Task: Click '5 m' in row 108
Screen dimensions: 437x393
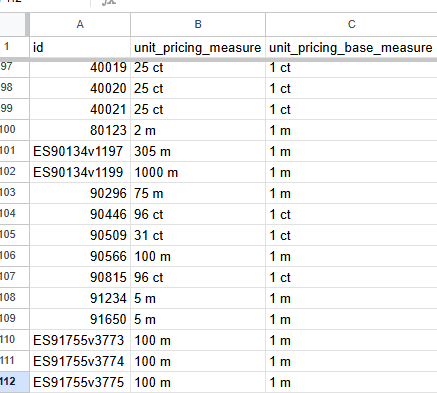Action: point(198,298)
